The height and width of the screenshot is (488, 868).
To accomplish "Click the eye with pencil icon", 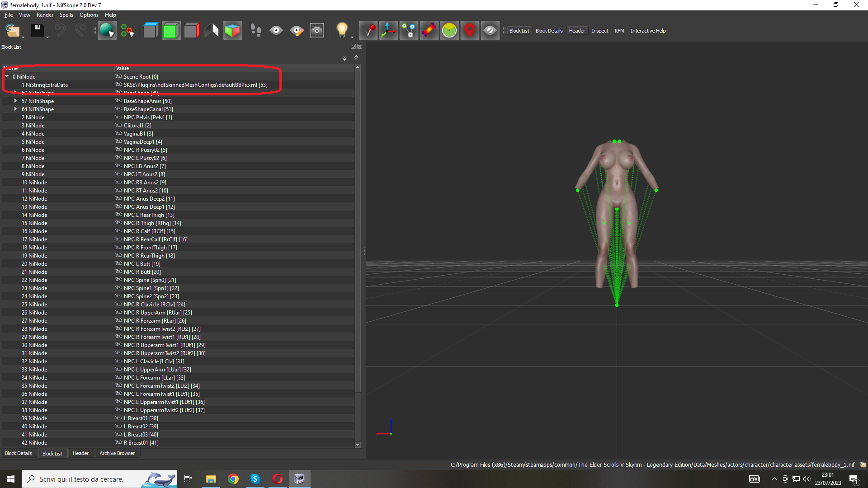I will [x=297, y=31].
